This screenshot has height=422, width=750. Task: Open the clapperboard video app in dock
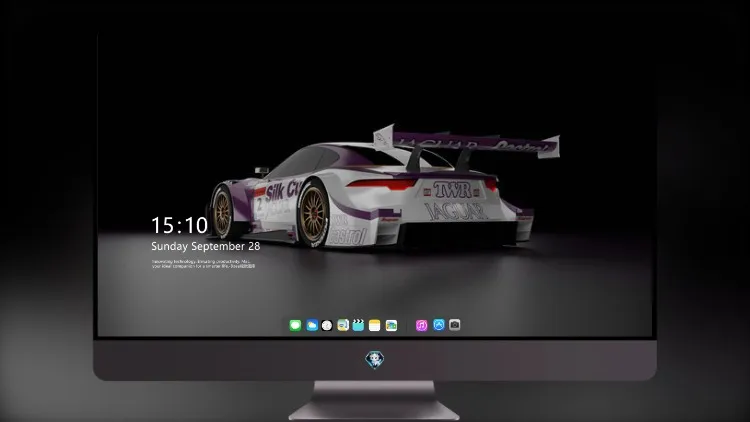[358, 325]
